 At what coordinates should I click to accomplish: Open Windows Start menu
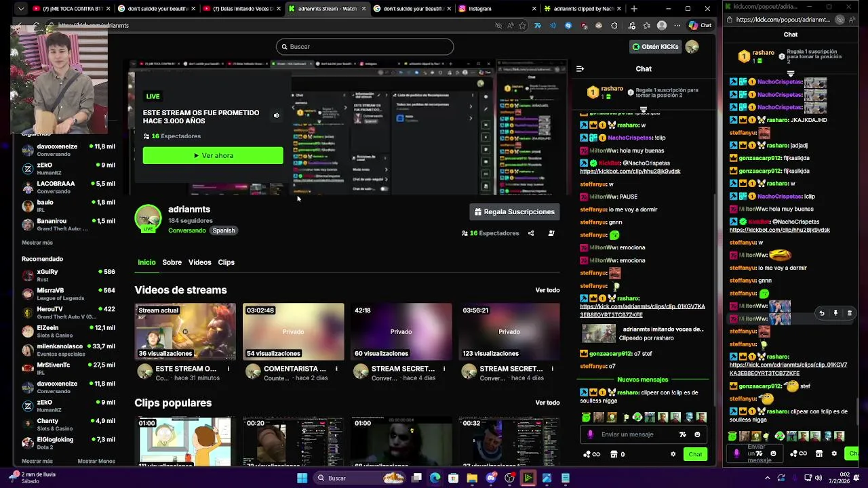(x=302, y=478)
